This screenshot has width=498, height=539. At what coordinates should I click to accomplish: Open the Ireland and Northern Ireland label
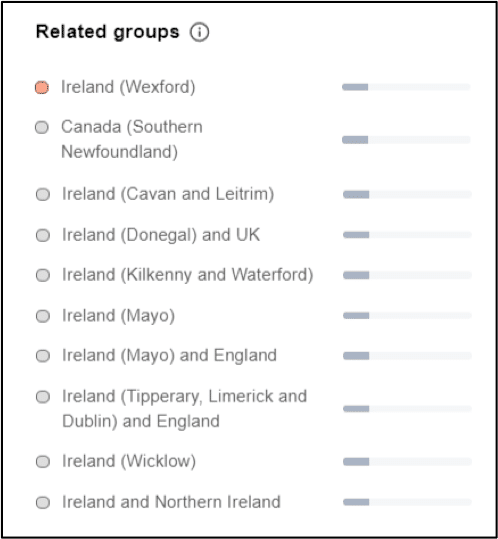pyautogui.click(x=171, y=502)
